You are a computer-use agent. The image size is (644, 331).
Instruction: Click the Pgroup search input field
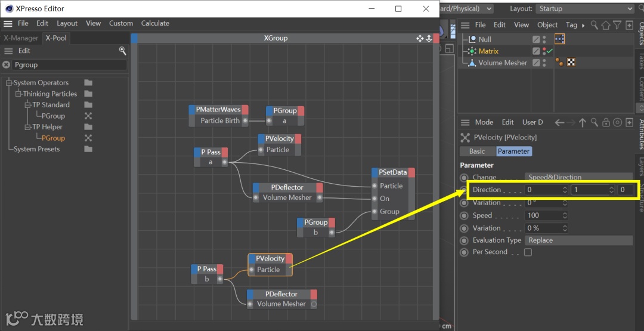69,64
